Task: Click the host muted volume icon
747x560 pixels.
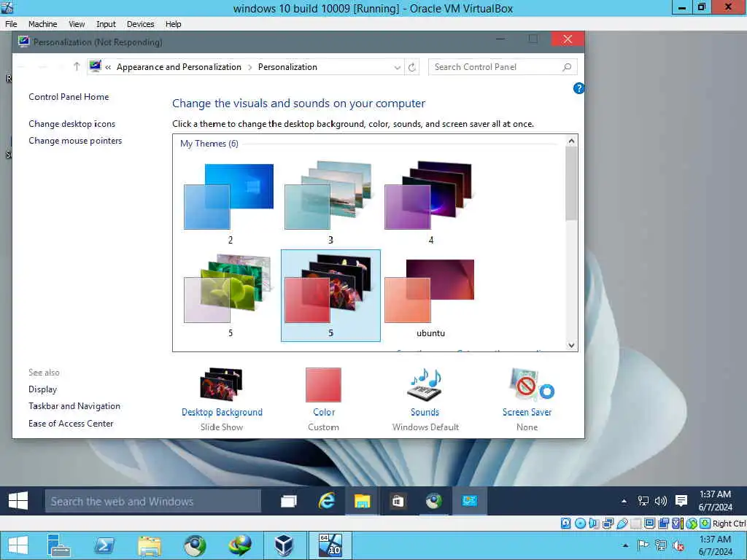Action: (678, 545)
